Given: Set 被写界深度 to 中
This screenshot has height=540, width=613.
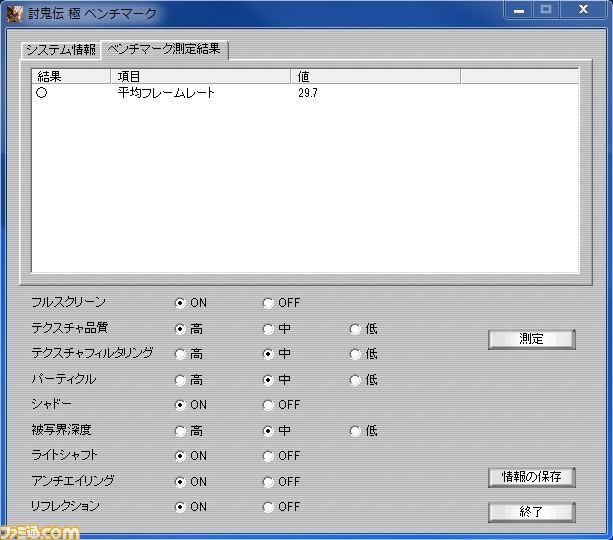Looking at the screenshot, I should pyautogui.click(x=268, y=431).
